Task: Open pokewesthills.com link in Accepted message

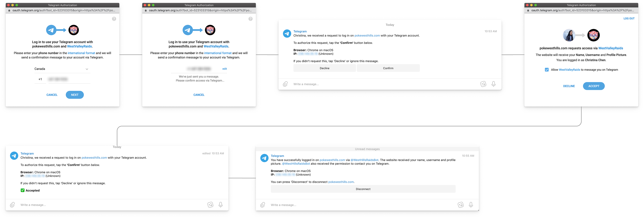Action: click(94, 158)
